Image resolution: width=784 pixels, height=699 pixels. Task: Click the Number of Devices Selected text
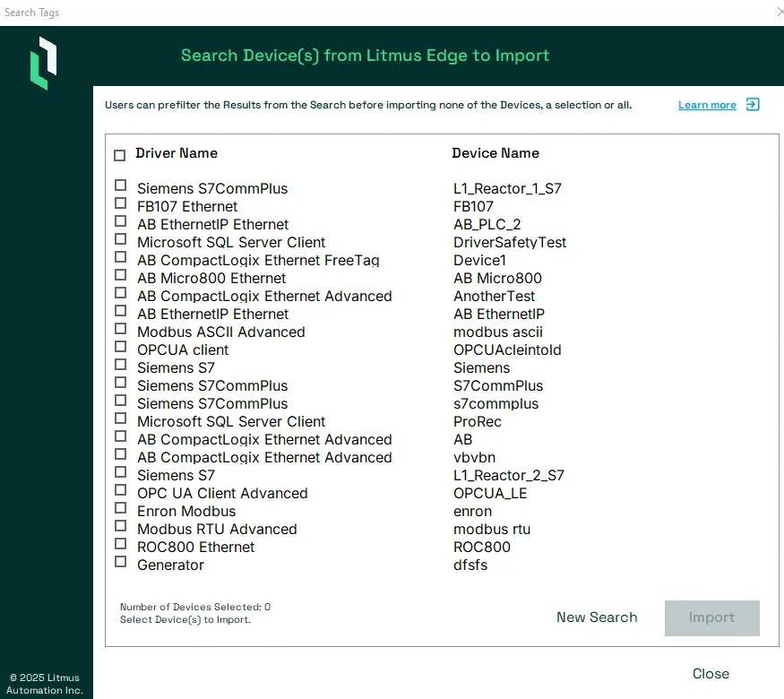[x=195, y=607]
